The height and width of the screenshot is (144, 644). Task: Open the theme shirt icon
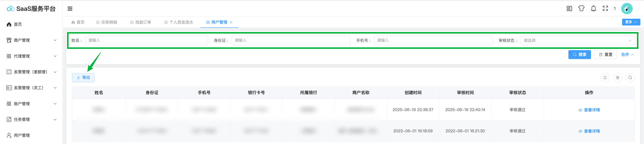[x=581, y=9]
